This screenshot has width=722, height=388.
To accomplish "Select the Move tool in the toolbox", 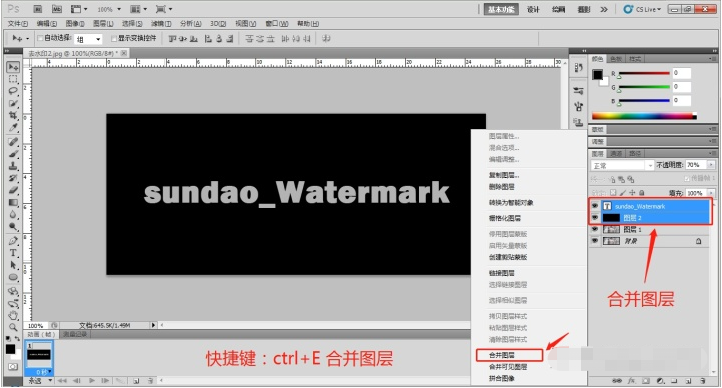I will click(x=13, y=67).
